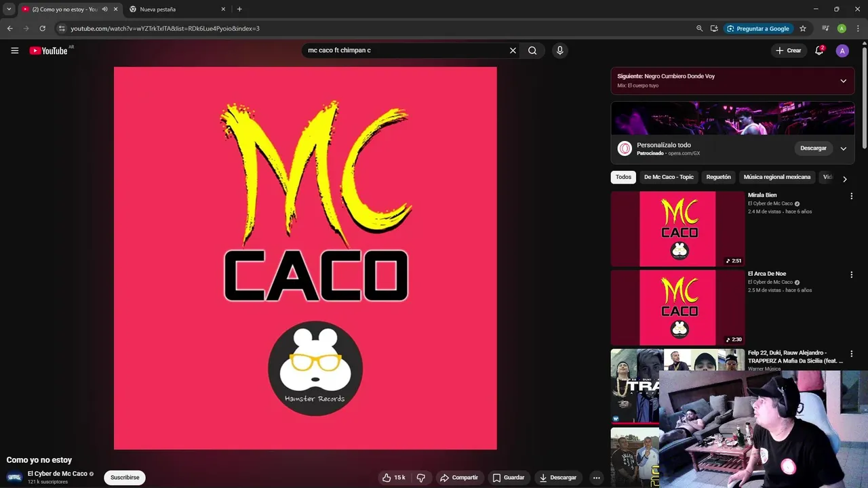Open options for TRAPPERZ video
Viewport: 868px width, 488px height.
click(x=851, y=354)
